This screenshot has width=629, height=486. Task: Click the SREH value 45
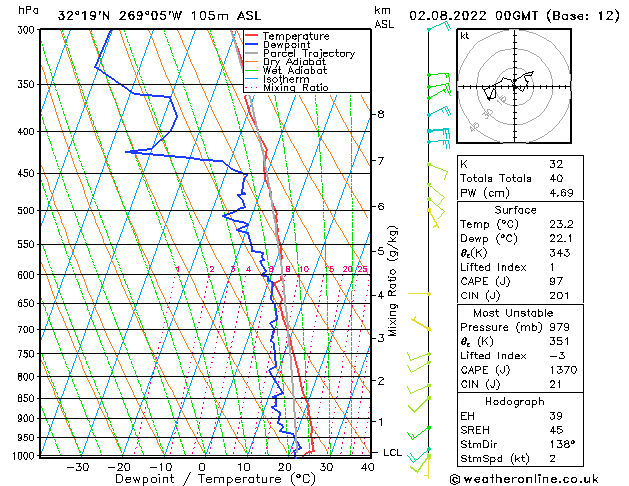[x=556, y=430]
